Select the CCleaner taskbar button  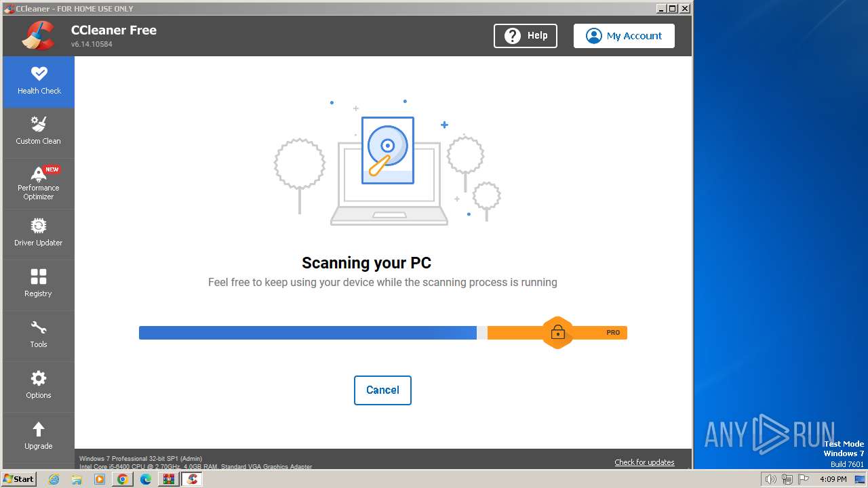[192, 479]
